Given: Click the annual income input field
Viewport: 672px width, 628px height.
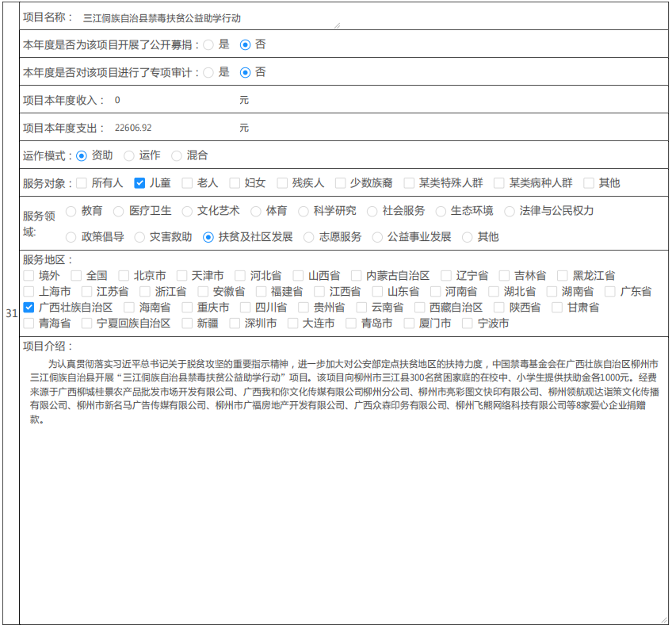Looking at the screenshot, I should (x=173, y=101).
